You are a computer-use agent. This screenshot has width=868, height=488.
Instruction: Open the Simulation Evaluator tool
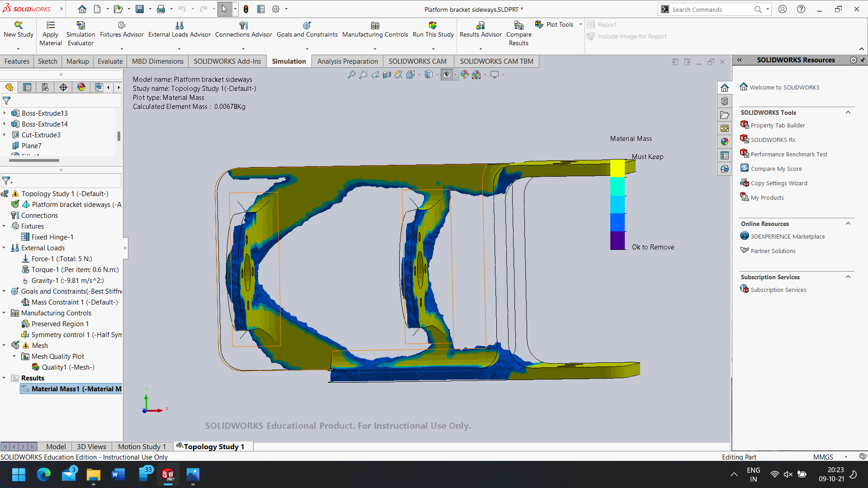point(80,33)
